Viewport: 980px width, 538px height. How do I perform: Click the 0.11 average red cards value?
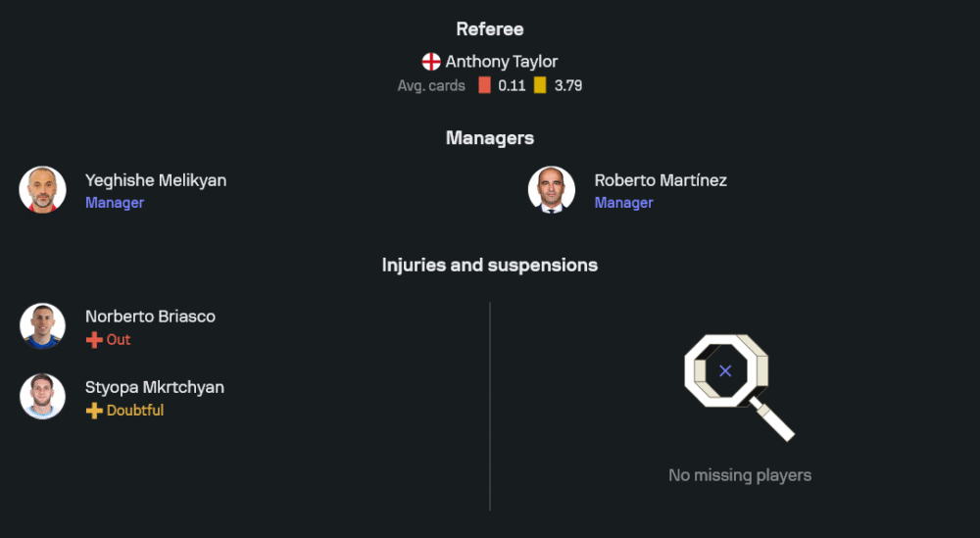click(512, 85)
